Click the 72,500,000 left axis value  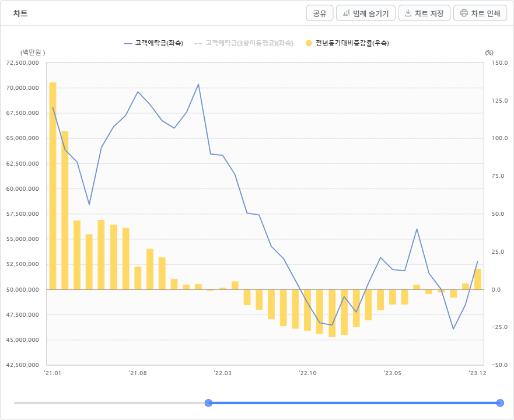pyautogui.click(x=23, y=62)
